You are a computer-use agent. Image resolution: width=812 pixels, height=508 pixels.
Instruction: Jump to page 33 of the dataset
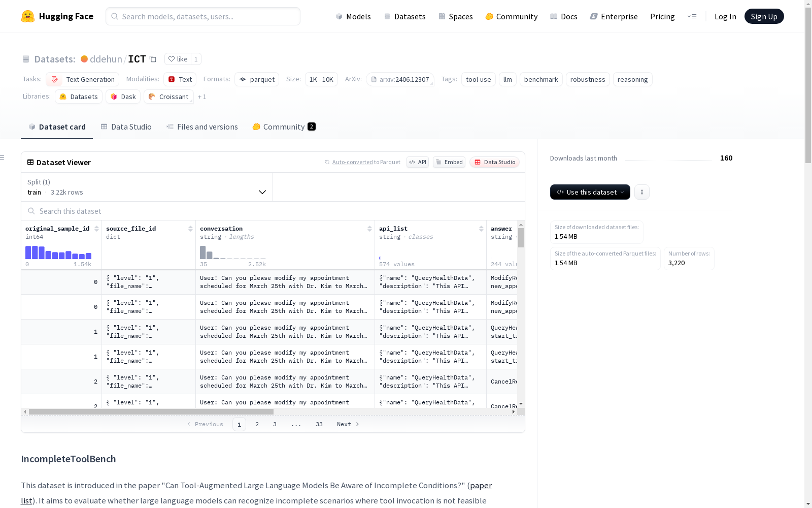pyautogui.click(x=319, y=424)
